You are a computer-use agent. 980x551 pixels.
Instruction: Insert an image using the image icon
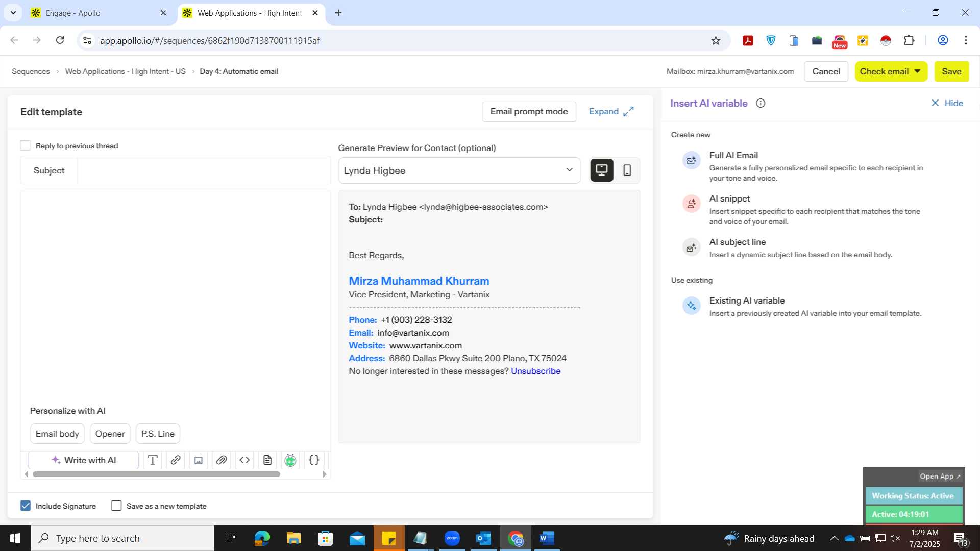coord(199,460)
